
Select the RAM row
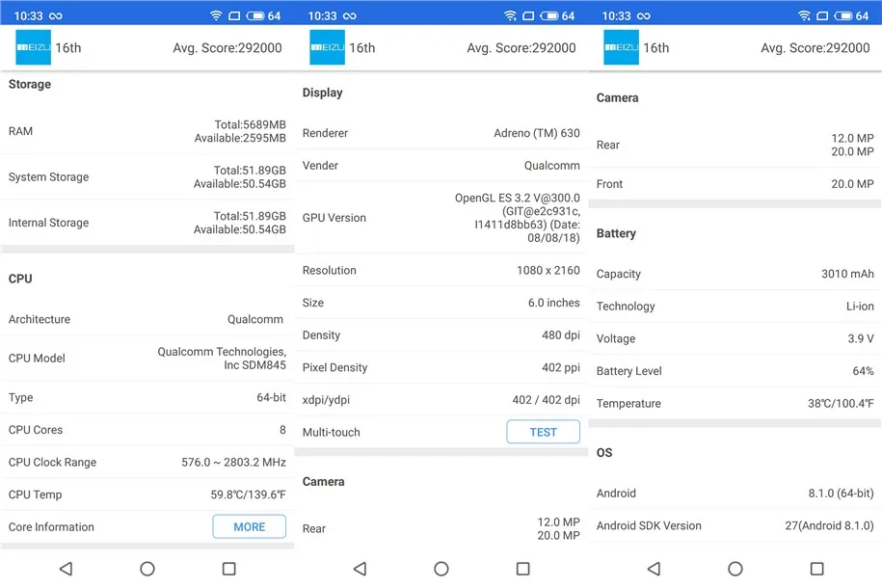click(x=147, y=131)
